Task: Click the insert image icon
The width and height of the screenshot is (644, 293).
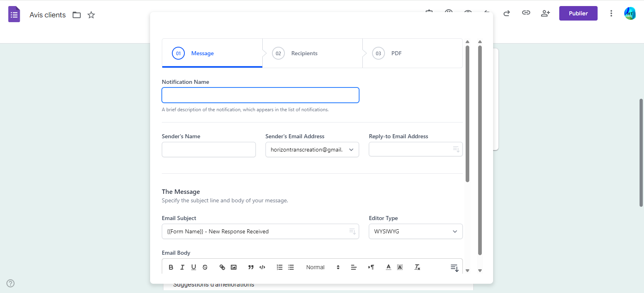Action: [x=234, y=267]
